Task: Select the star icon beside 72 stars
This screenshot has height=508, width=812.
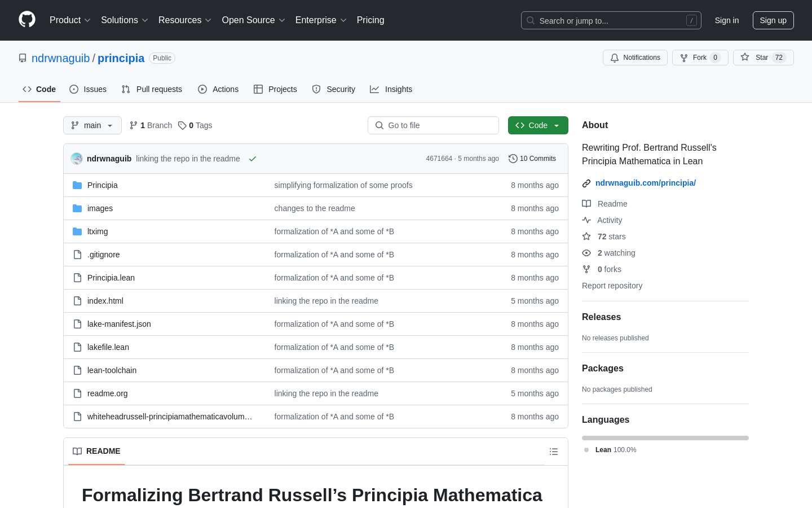Action: (586, 237)
